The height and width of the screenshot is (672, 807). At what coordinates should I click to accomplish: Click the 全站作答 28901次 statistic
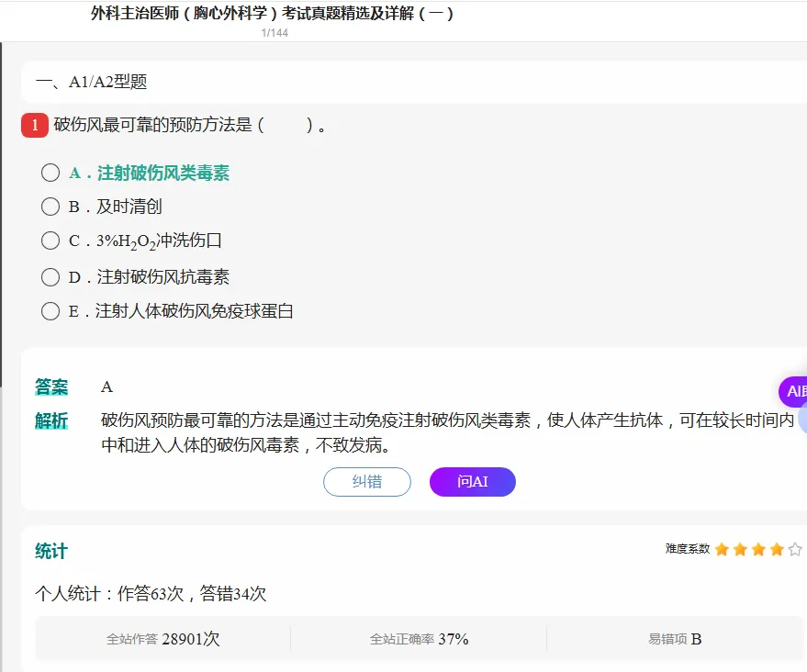163,639
